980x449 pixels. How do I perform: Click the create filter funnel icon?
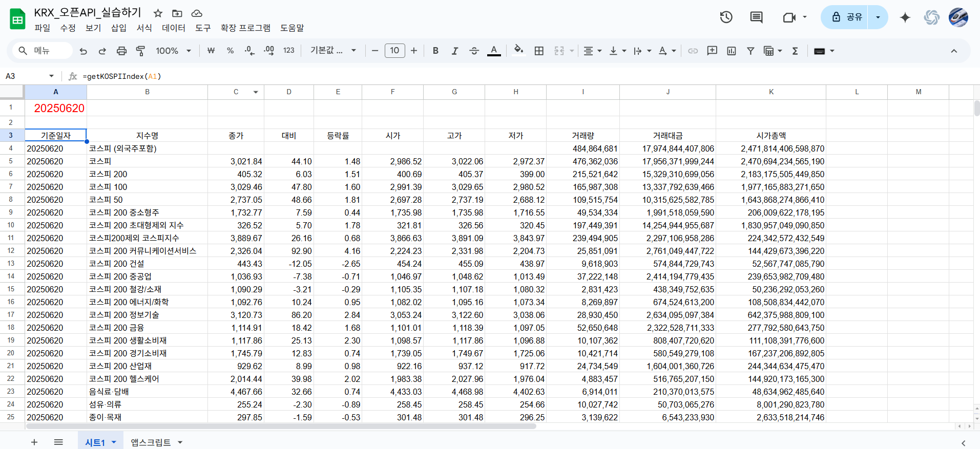(x=750, y=51)
